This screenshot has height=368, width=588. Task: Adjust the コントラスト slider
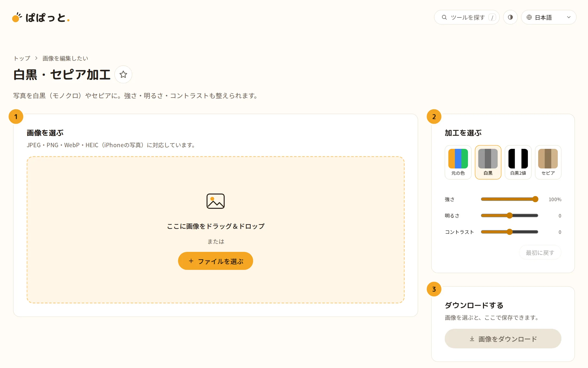pyautogui.click(x=509, y=232)
